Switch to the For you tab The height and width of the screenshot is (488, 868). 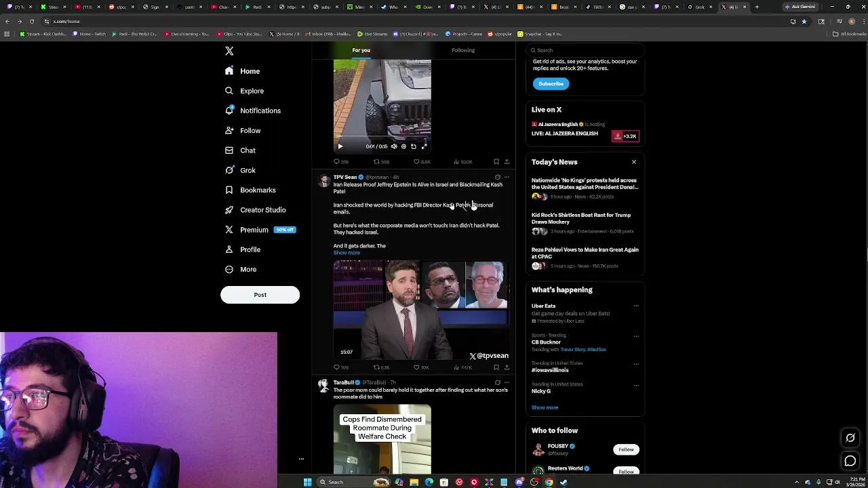coord(361,50)
